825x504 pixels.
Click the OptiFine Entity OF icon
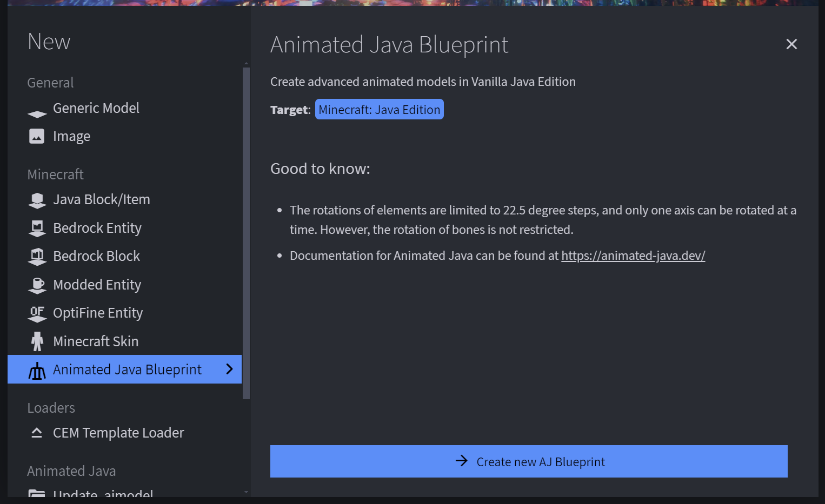click(37, 313)
